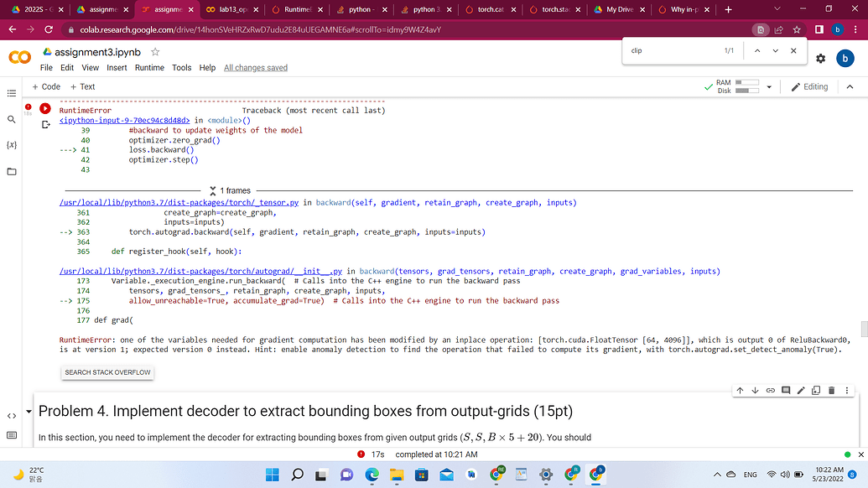Open the cell's three-dot actions menu
868x488 pixels.
pyautogui.click(x=845, y=390)
